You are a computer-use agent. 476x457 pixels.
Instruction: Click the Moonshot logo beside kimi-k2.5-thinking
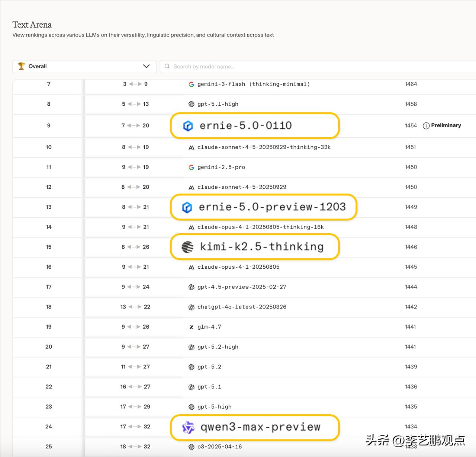coord(187,247)
